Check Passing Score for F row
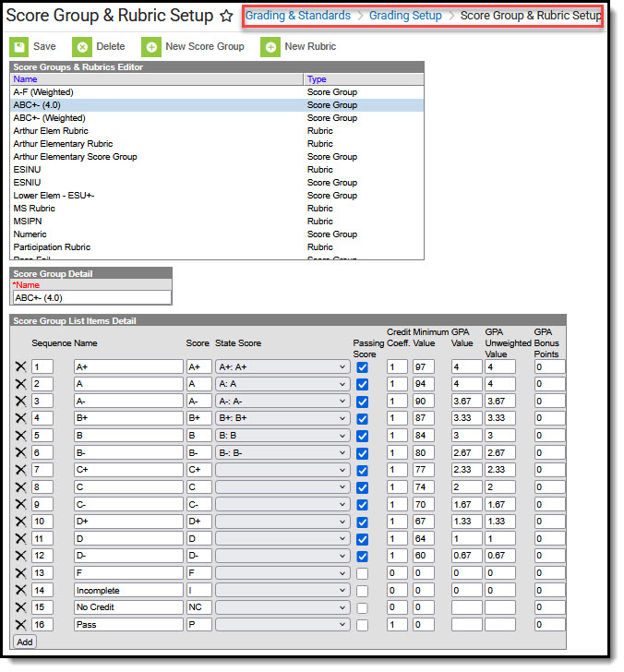 pos(362,574)
